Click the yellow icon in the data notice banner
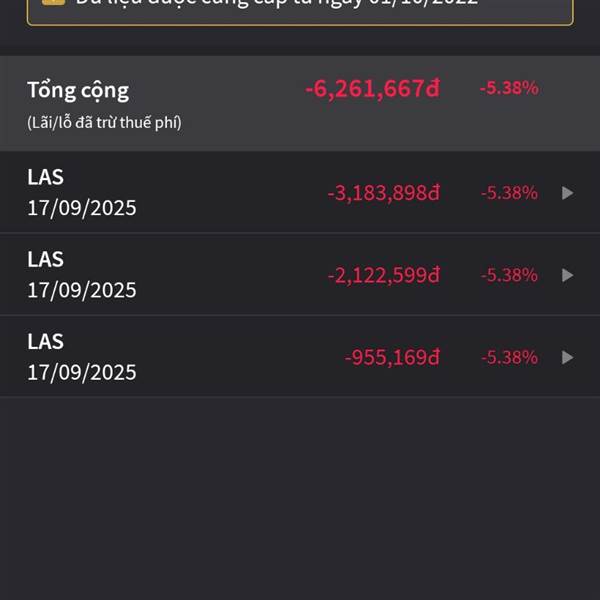The width and height of the screenshot is (600, 600). (x=53, y=3)
